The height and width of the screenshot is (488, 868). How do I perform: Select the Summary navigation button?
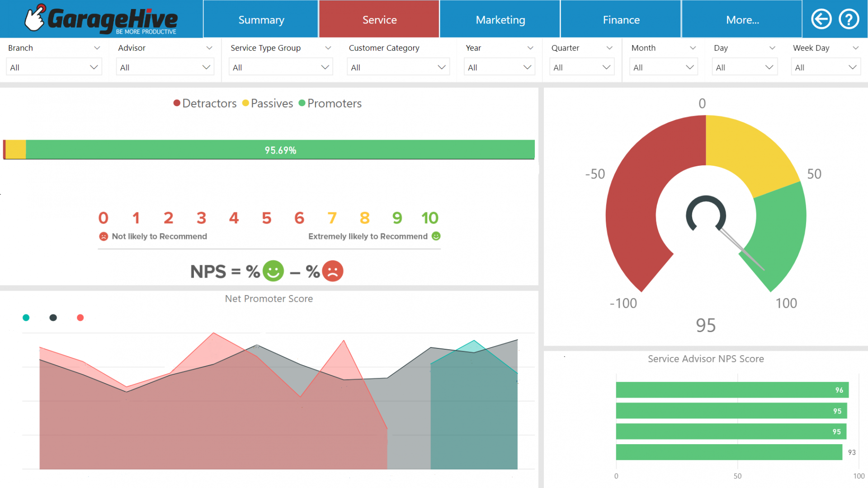261,19
